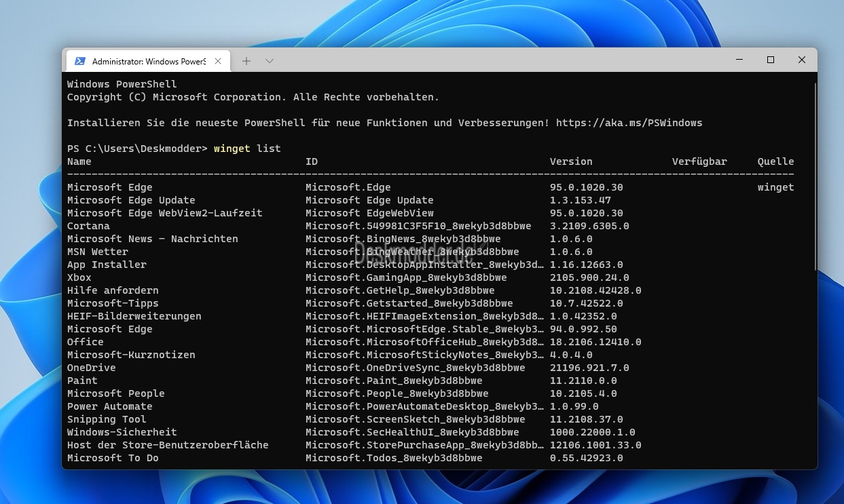
Task: Maximize the terminal window
Action: pos(771,60)
